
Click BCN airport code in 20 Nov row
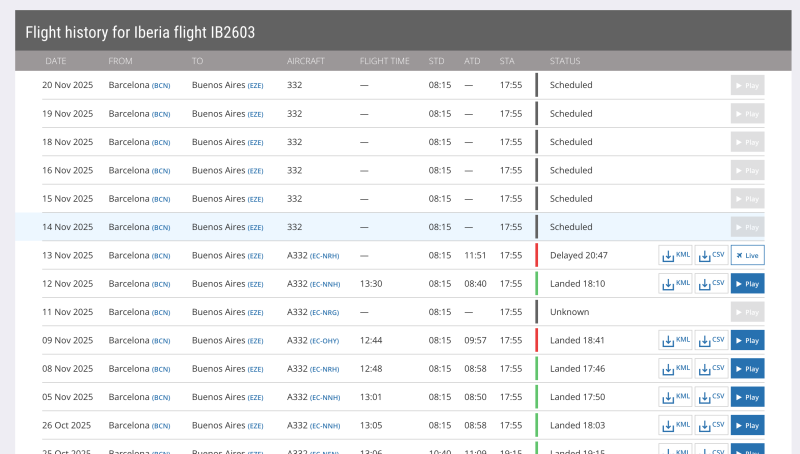tap(161, 86)
